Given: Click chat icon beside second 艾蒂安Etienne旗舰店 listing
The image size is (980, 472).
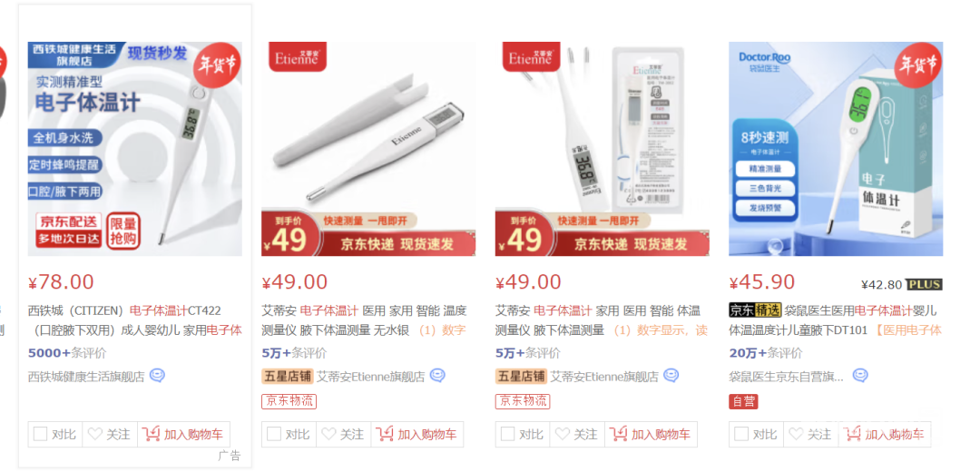Looking at the screenshot, I should [671, 376].
